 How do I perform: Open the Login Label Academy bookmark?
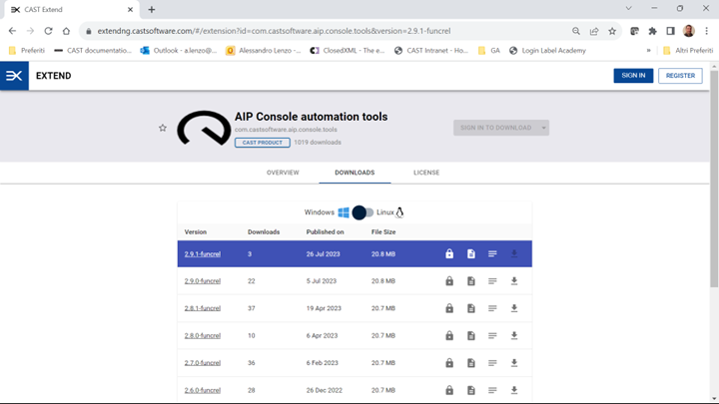[548, 50]
